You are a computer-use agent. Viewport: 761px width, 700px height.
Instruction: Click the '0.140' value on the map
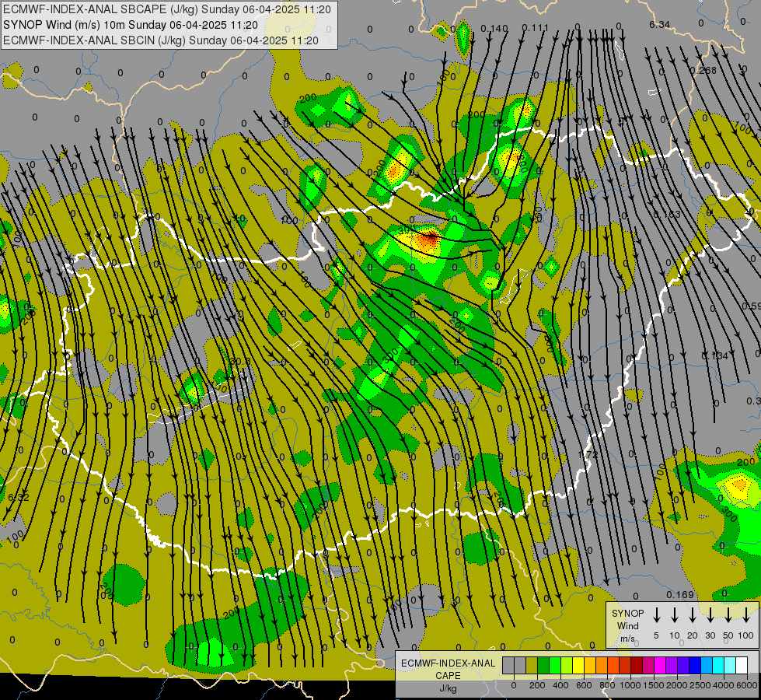(494, 29)
